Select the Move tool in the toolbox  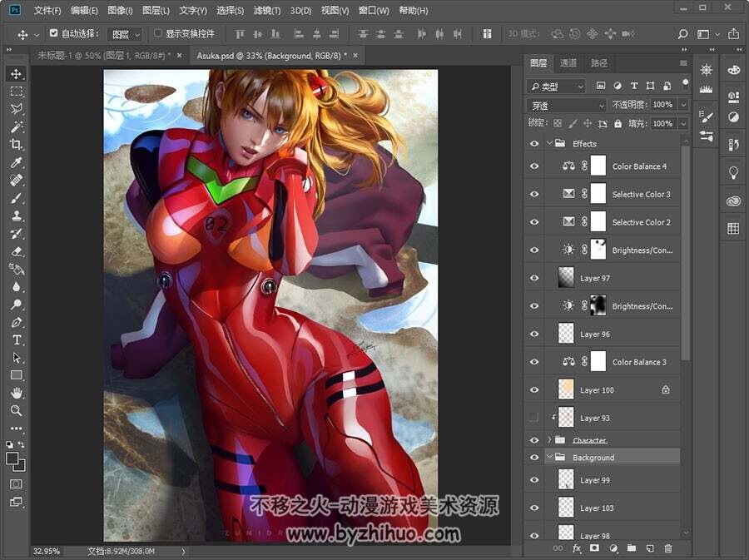point(17,74)
